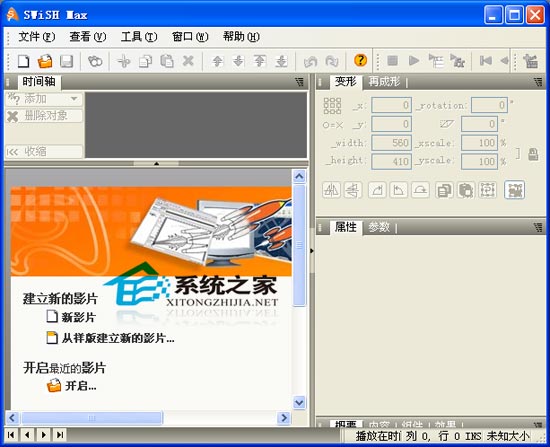This screenshot has height=447, width=550.
Task: Click the New movie toolbar icon
Action: [x=24, y=61]
